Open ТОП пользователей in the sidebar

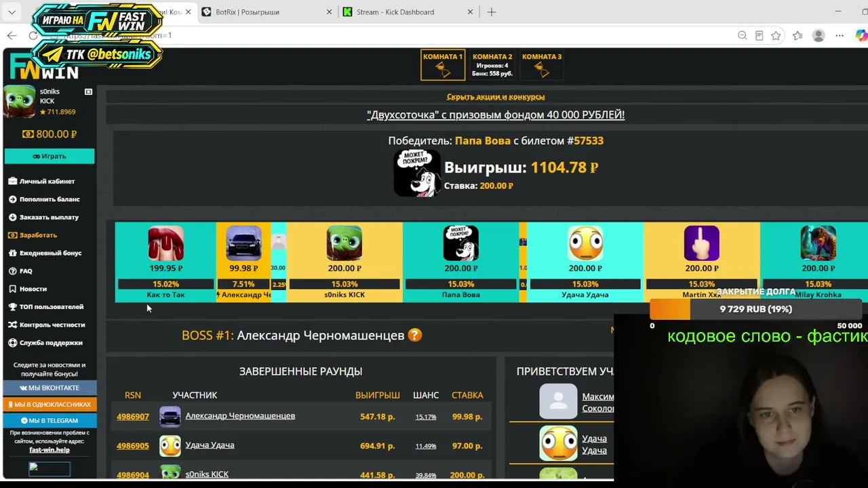(46, 307)
